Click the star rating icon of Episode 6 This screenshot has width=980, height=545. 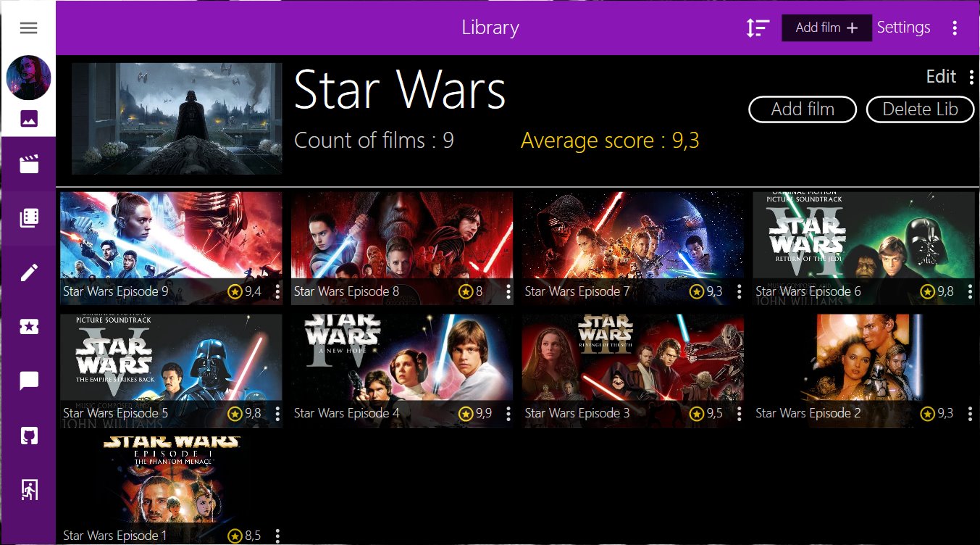928,291
